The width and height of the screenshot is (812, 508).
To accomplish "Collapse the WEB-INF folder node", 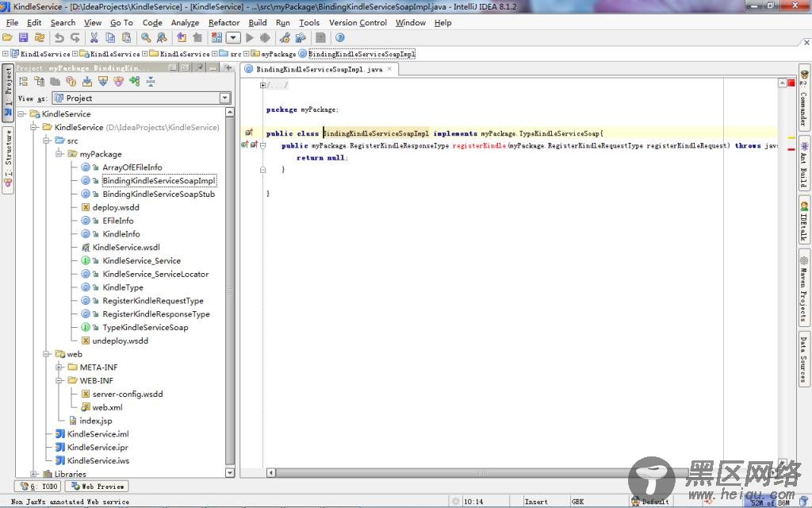I will pyautogui.click(x=59, y=380).
